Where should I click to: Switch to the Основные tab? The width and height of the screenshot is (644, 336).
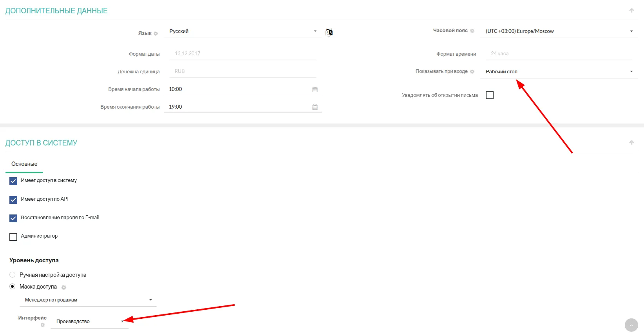[x=24, y=164]
